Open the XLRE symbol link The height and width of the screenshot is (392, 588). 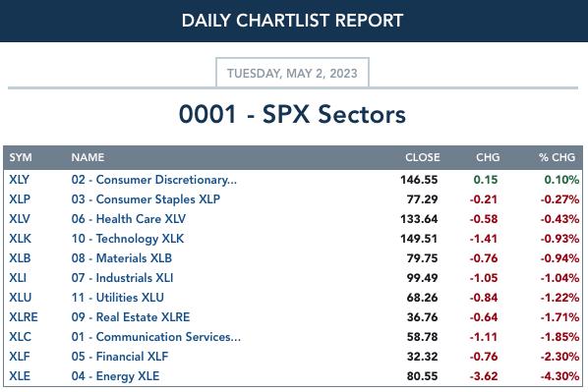(24, 317)
